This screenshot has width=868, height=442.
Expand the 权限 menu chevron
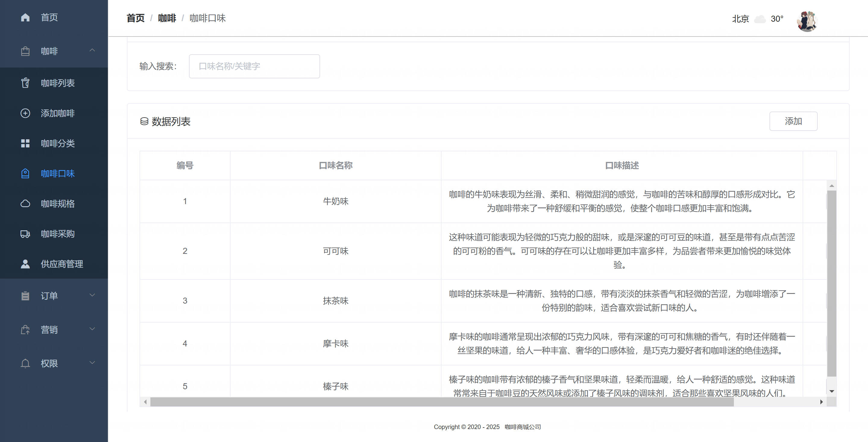[x=92, y=363]
